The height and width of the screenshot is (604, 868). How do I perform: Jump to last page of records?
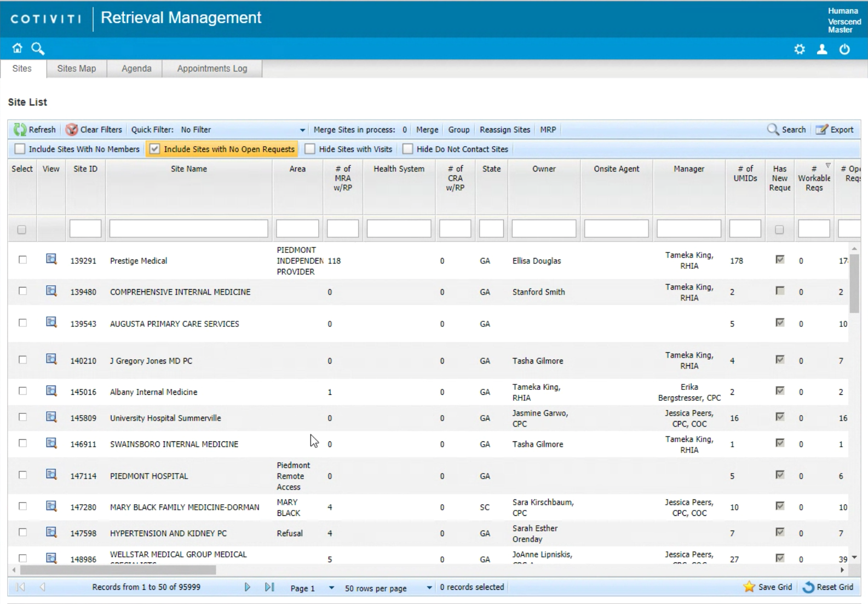point(269,587)
